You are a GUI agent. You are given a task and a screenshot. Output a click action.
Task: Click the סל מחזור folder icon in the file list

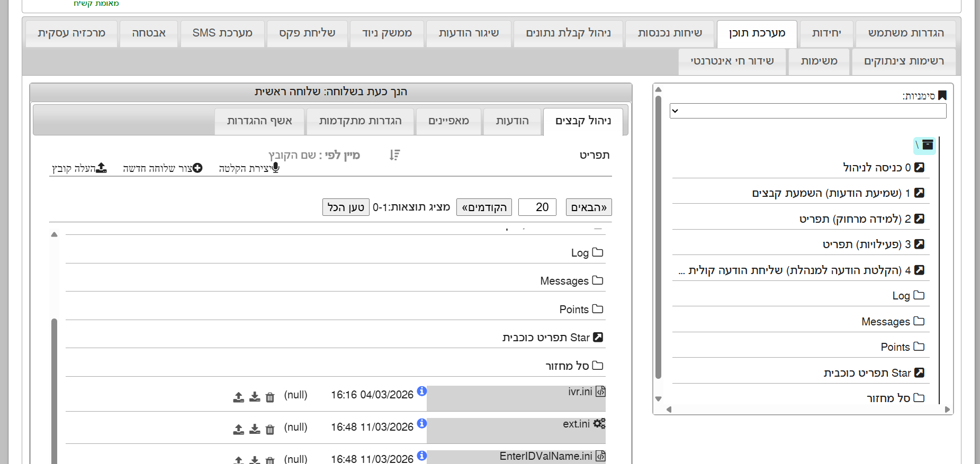tap(598, 366)
